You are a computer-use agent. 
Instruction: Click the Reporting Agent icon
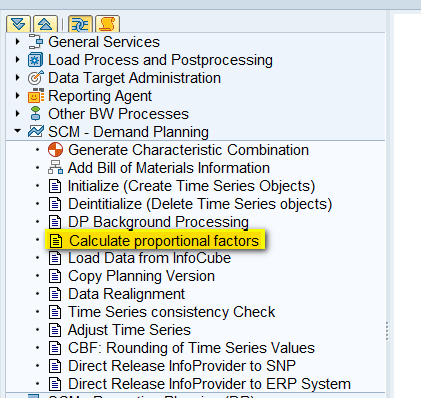[x=36, y=96]
